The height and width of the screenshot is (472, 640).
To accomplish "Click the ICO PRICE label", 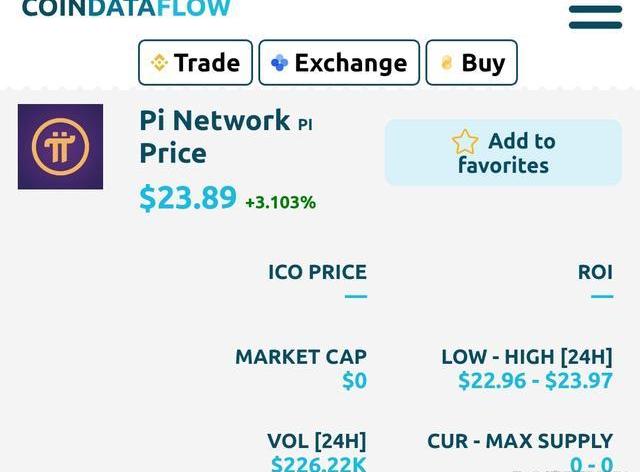I will tap(317, 272).
